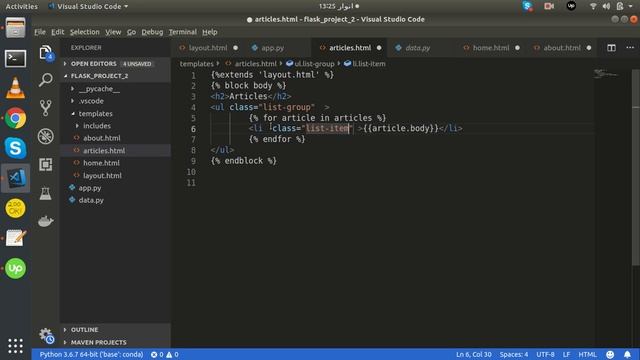Launch Terminal from the dock
This screenshot has height=360, width=640.
click(x=16, y=58)
